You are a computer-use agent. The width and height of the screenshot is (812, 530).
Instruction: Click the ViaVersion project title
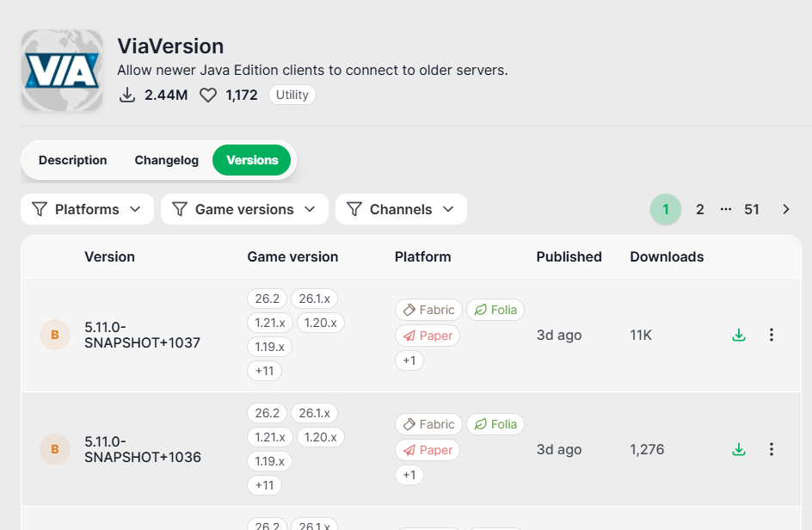pos(170,46)
